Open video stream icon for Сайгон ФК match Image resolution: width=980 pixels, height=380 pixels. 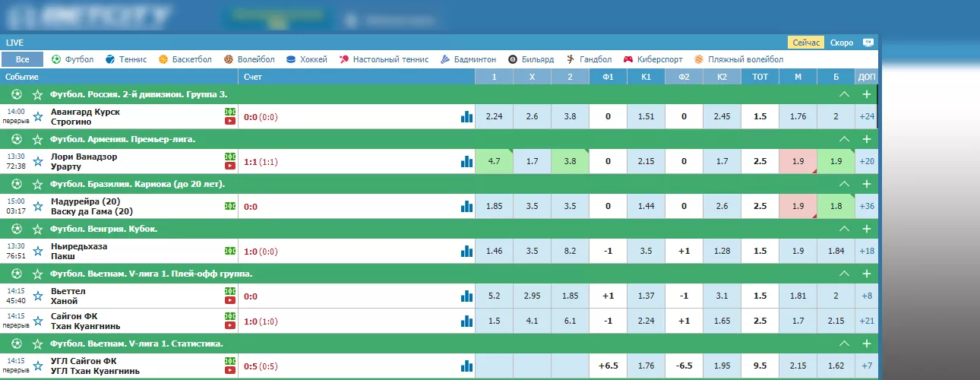[229, 326]
